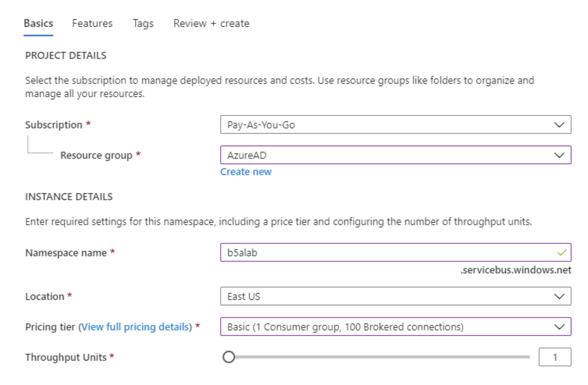Click the Namespace name field label
The image size is (588, 385).
tap(66, 253)
